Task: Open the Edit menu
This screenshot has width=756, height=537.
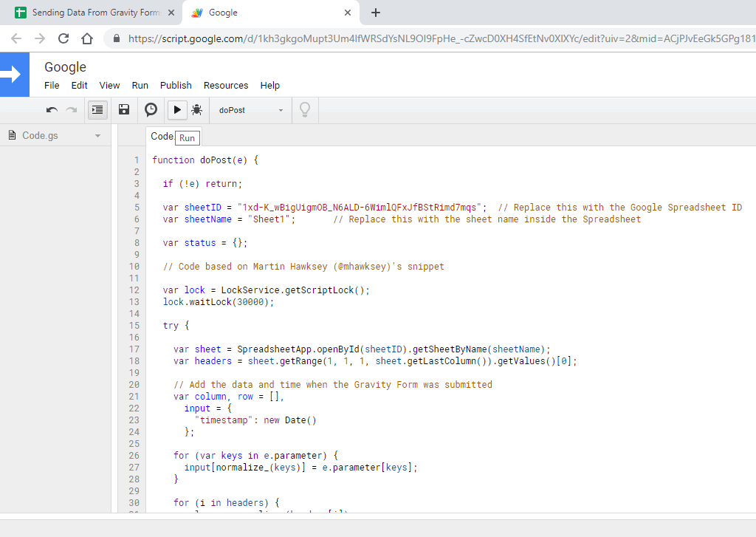Action: point(79,86)
